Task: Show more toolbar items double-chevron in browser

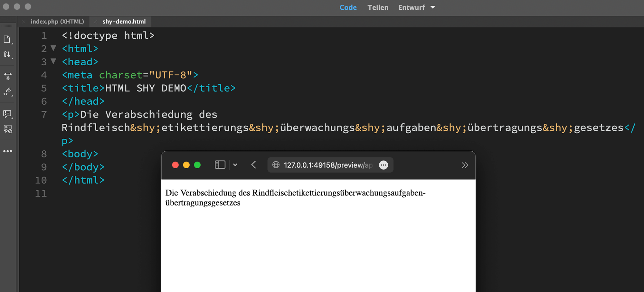Action: tap(465, 165)
